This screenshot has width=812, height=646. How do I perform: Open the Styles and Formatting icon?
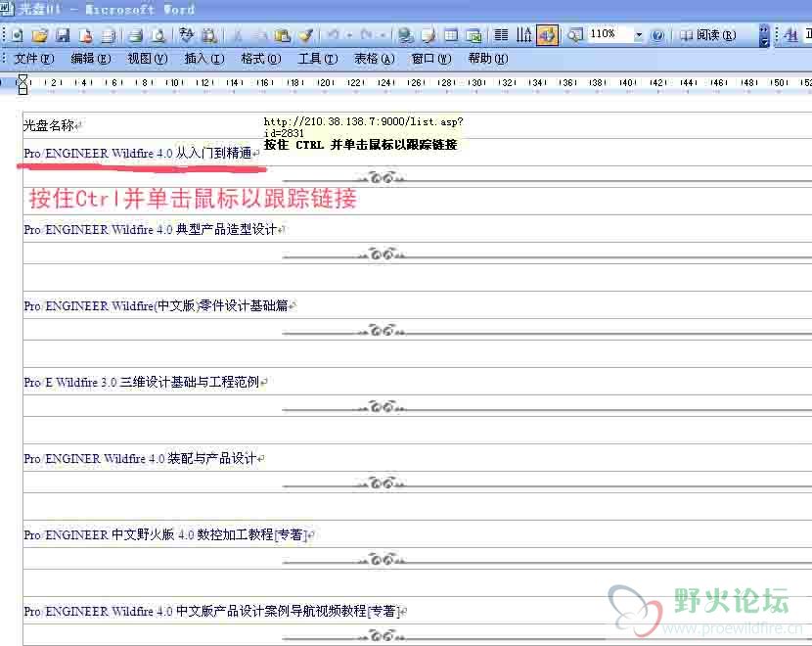(x=790, y=35)
